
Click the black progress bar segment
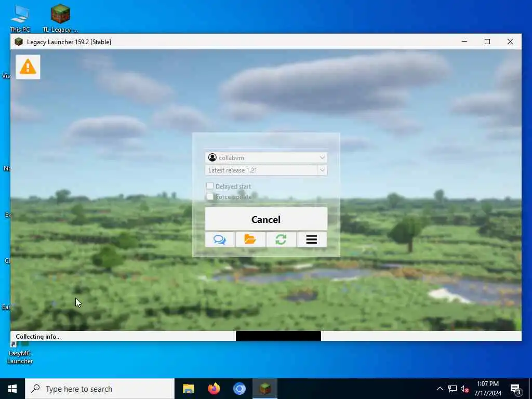pos(278,336)
